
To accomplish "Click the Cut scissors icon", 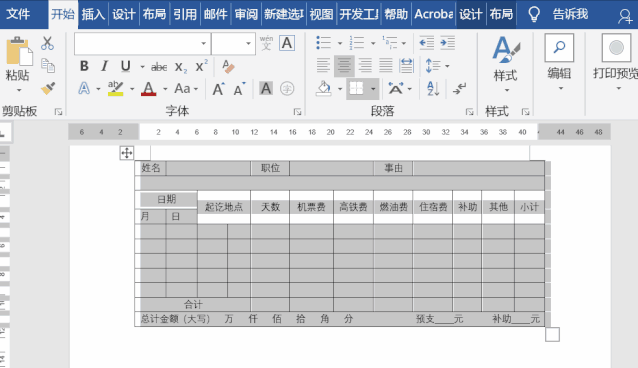I will click(47, 43).
